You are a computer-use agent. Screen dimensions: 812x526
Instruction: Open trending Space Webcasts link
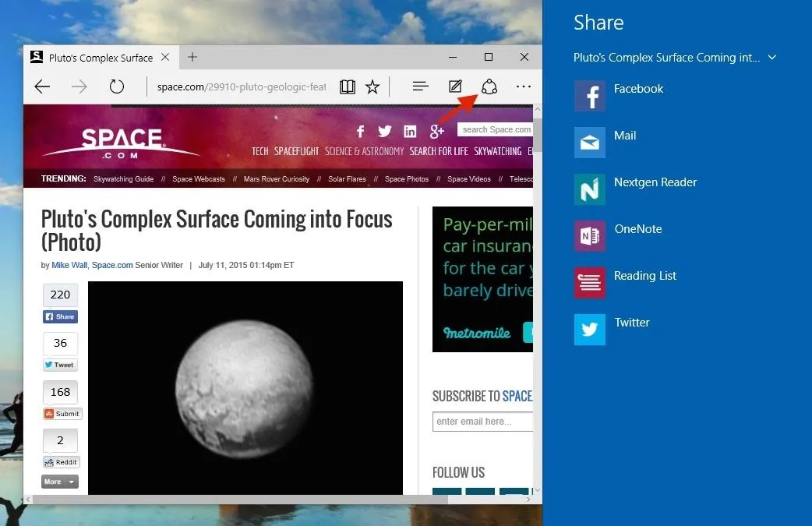(x=199, y=179)
